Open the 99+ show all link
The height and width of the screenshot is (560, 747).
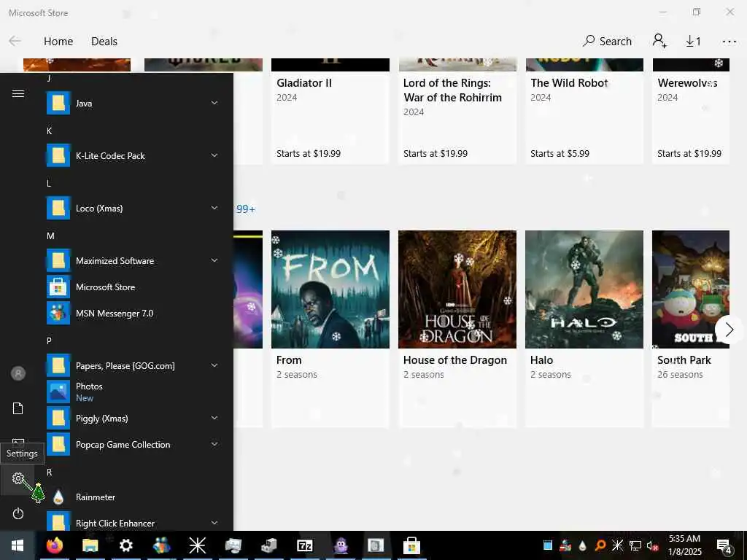click(x=246, y=209)
